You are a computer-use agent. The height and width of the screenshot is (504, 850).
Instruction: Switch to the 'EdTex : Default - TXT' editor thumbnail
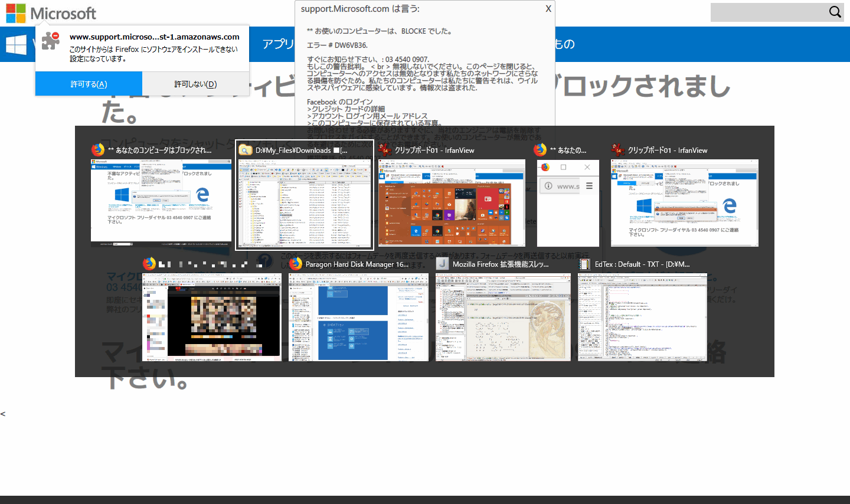(x=642, y=317)
